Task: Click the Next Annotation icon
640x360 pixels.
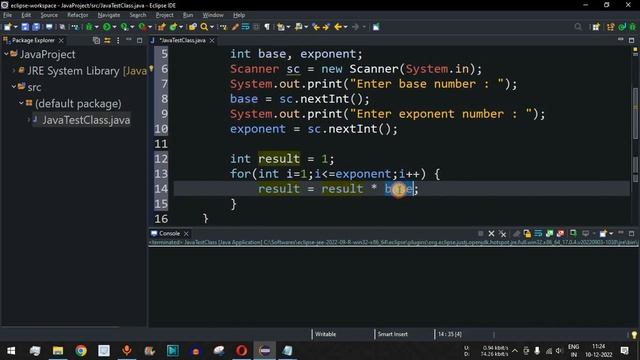Action: point(281,27)
